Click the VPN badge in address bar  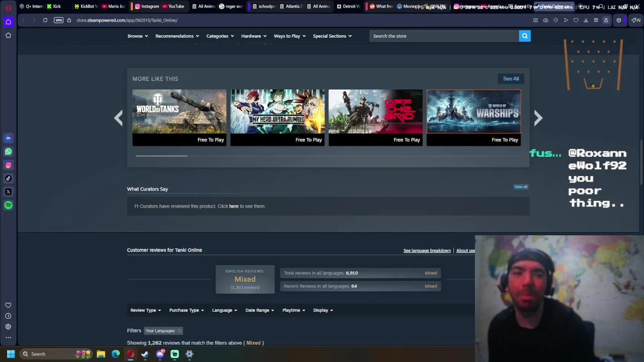tap(58, 20)
